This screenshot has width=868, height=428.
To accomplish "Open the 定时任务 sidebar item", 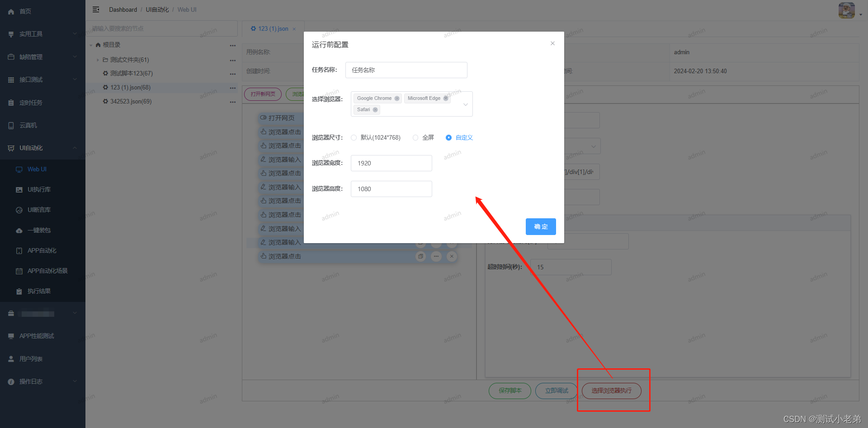I will 42,103.
